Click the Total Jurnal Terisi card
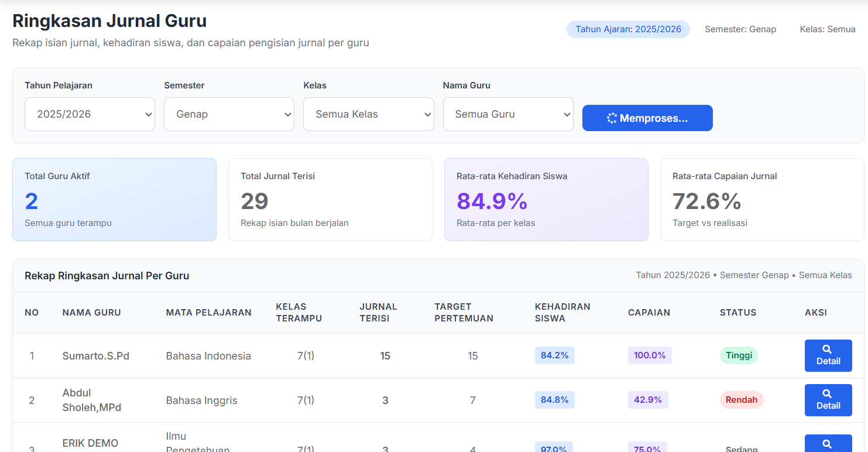The width and height of the screenshot is (868, 452). pos(330,200)
